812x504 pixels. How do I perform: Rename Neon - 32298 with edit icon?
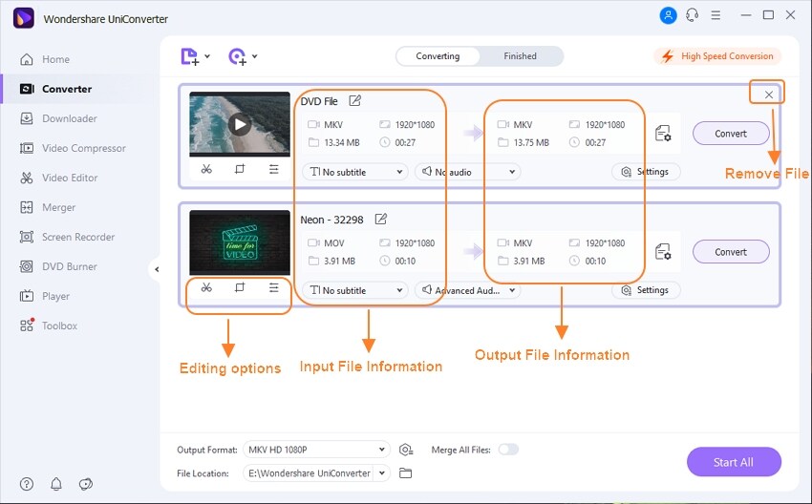click(380, 219)
